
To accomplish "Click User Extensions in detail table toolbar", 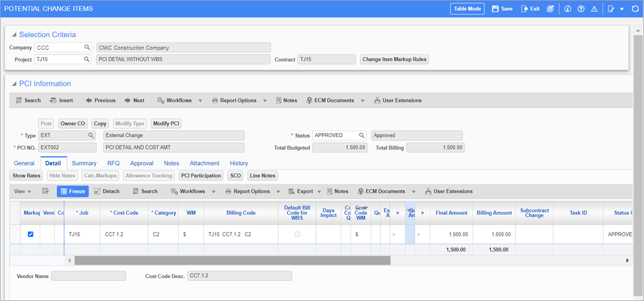I will click(448, 191).
